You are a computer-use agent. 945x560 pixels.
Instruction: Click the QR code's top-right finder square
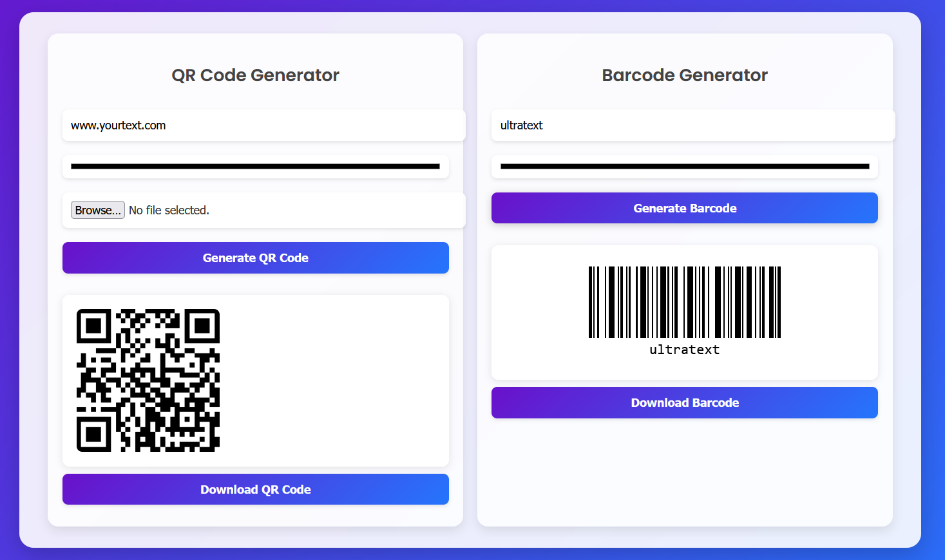pos(202,326)
